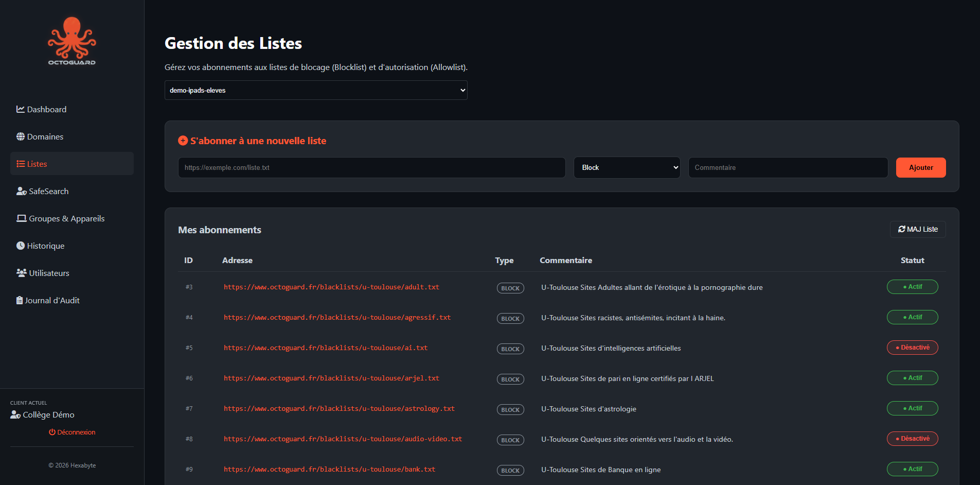Click the Commentaire column header

click(566, 261)
